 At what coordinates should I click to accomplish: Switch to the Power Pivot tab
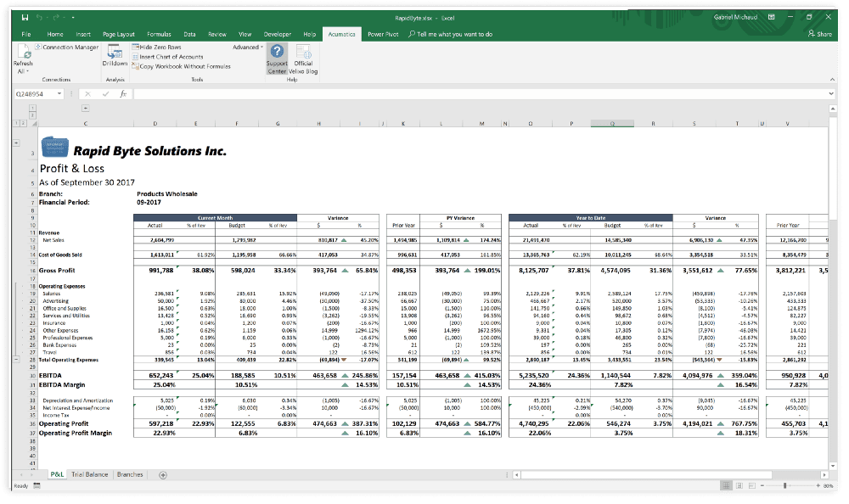[x=383, y=34]
